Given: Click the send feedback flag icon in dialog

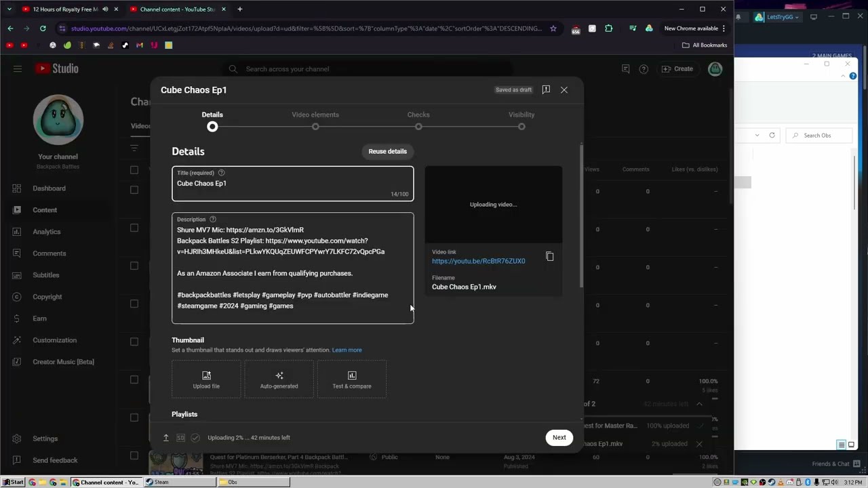Looking at the screenshot, I should click(546, 89).
